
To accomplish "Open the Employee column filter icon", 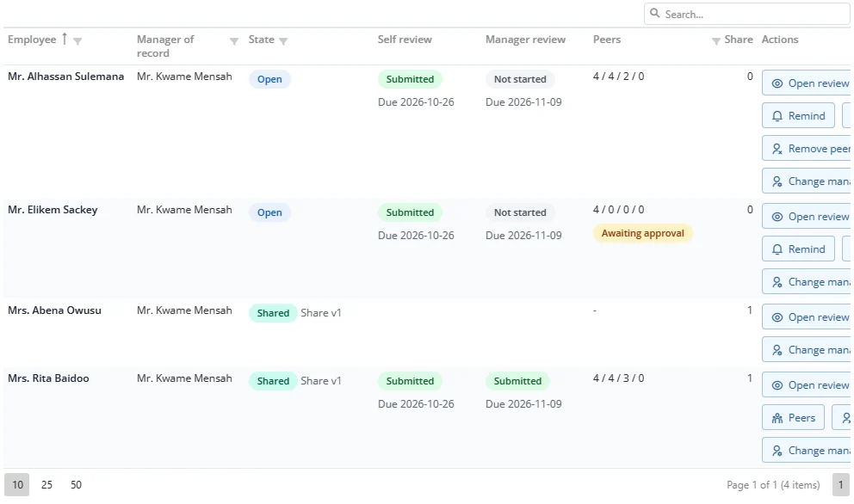I will [x=77, y=40].
